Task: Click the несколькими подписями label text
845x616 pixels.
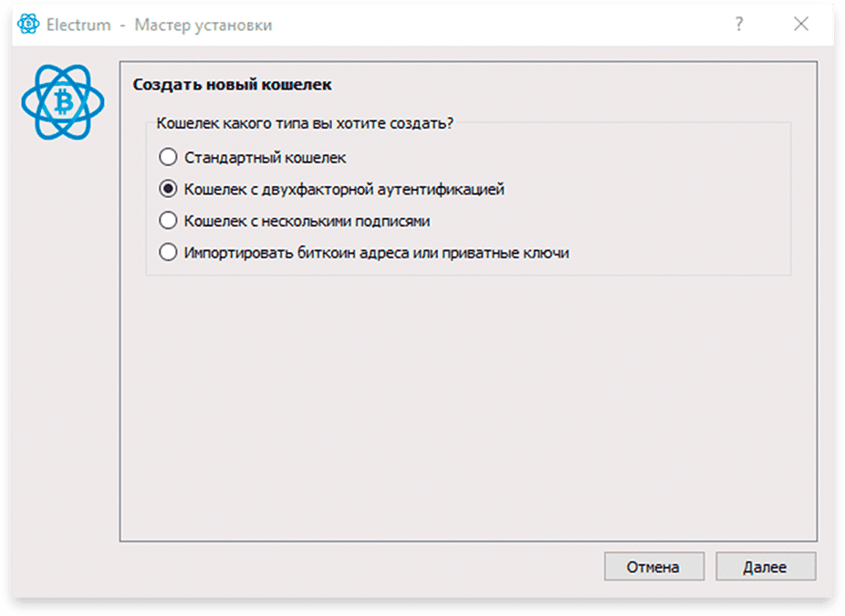Action: point(346,222)
